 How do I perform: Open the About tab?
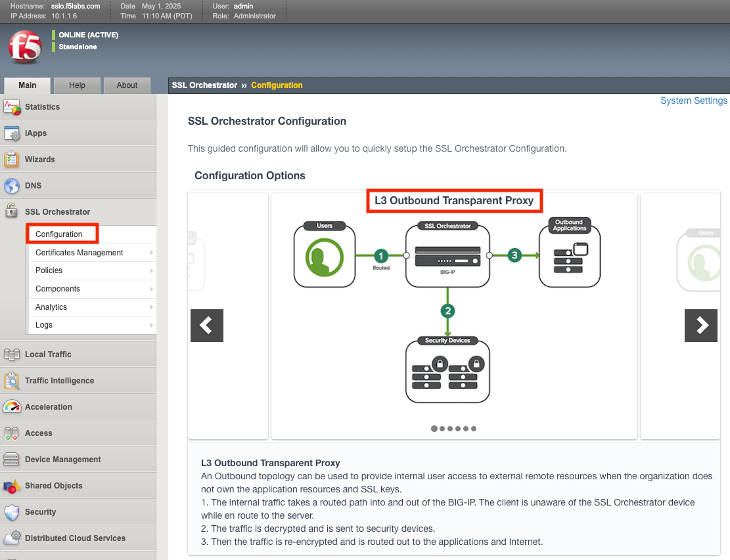(x=127, y=85)
